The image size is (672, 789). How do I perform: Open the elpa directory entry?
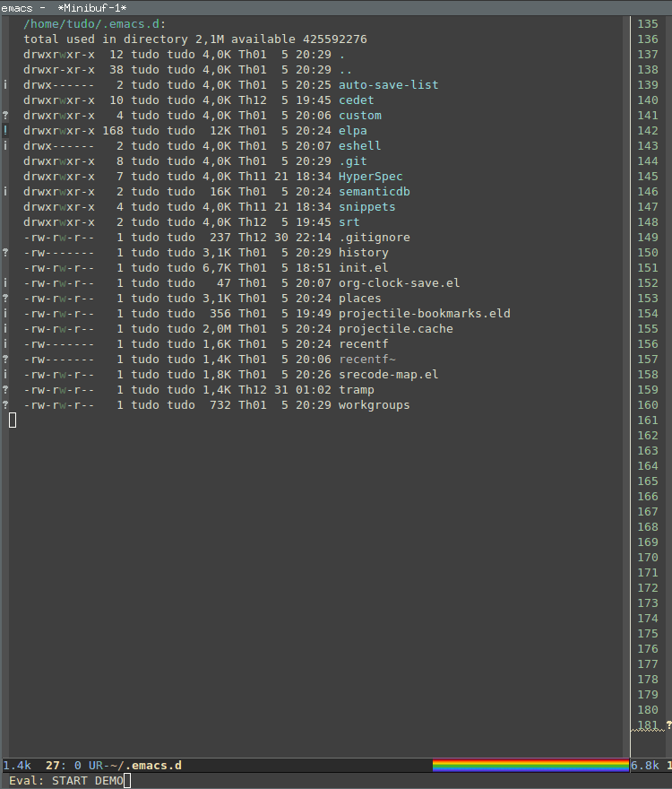pyautogui.click(x=353, y=131)
